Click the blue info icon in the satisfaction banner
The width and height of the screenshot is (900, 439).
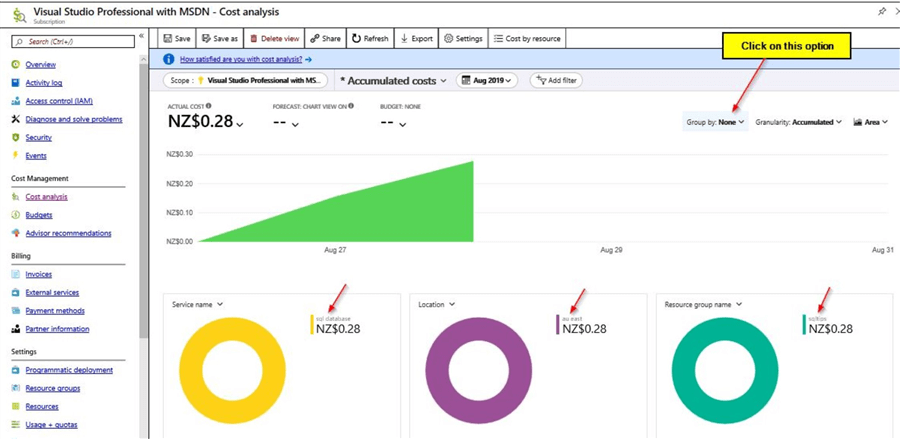pos(169,59)
